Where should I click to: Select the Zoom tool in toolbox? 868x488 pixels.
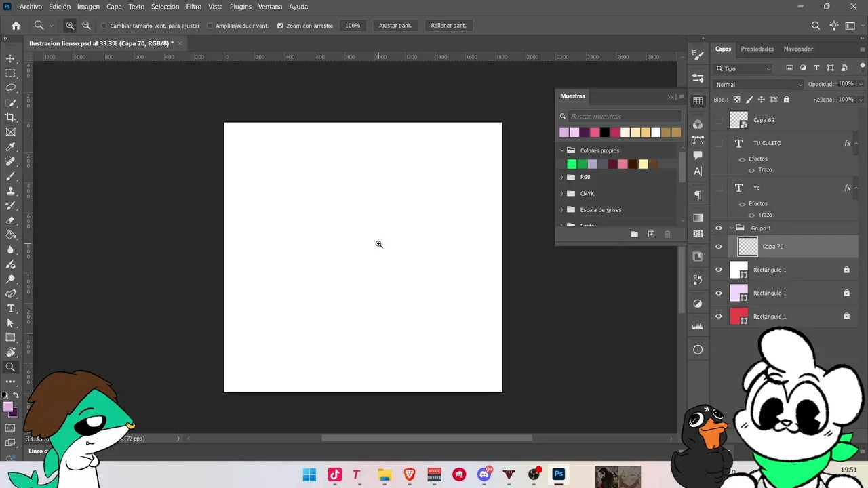[x=11, y=367]
